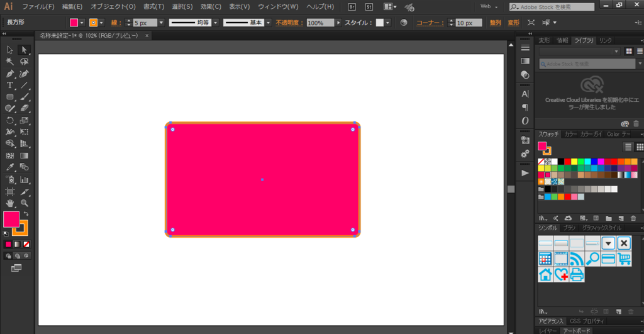Open the OpenType panel icon

[525, 121]
